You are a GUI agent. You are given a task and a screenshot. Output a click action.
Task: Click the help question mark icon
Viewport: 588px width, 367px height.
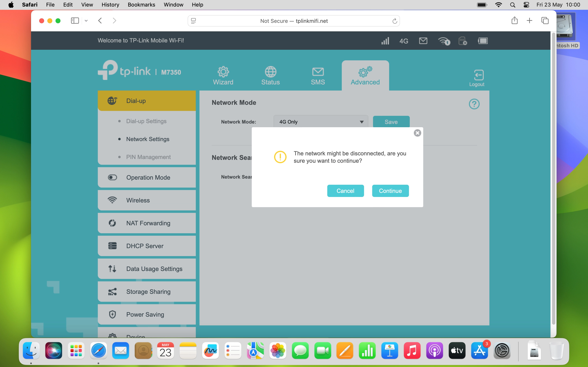pos(474,104)
